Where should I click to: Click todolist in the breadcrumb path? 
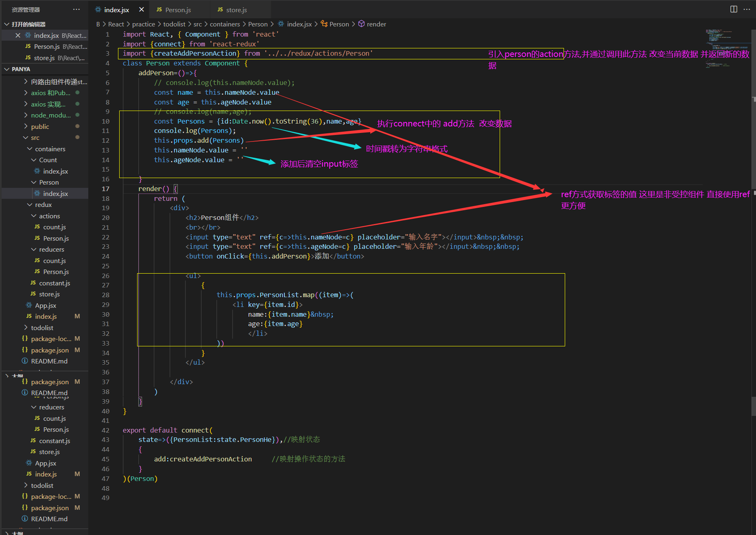tap(174, 24)
